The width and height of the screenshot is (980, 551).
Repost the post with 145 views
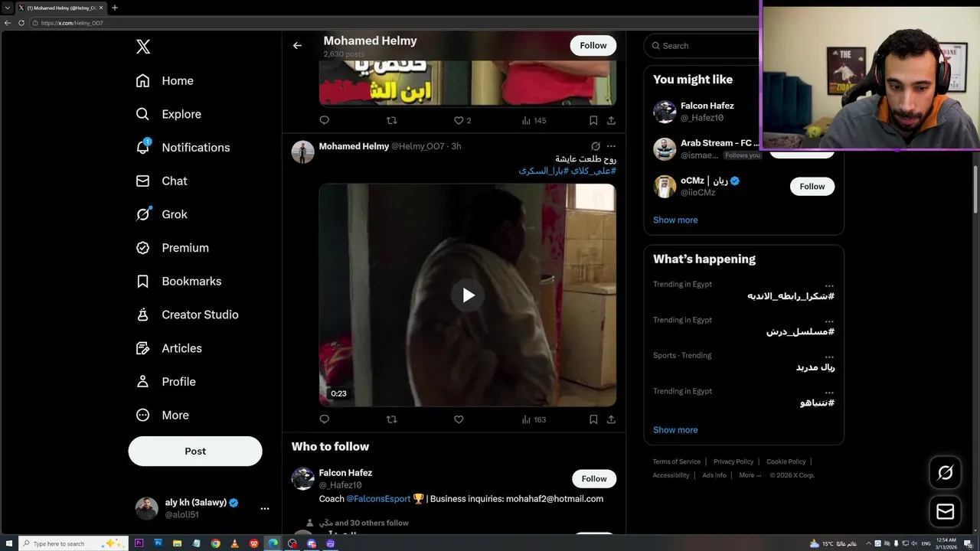tap(391, 120)
